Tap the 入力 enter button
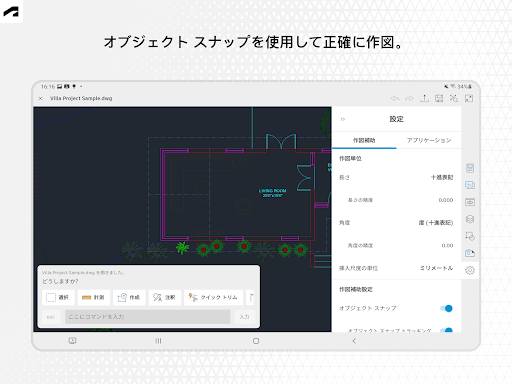 tap(244, 317)
